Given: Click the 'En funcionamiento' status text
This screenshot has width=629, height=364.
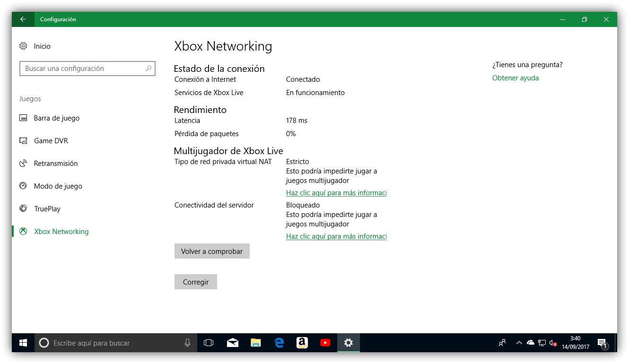Looking at the screenshot, I should coord(315,93).
